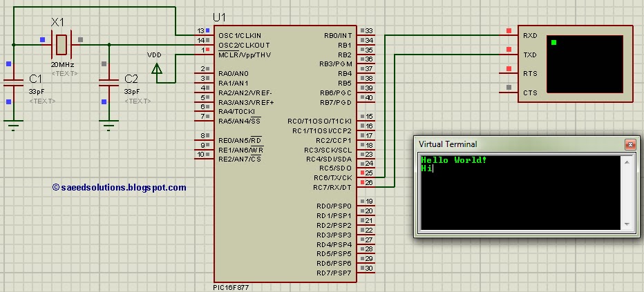This screenshot has height=292, width=644.
Task: Click the ground symbol below C1
Action: coord(13,125)
